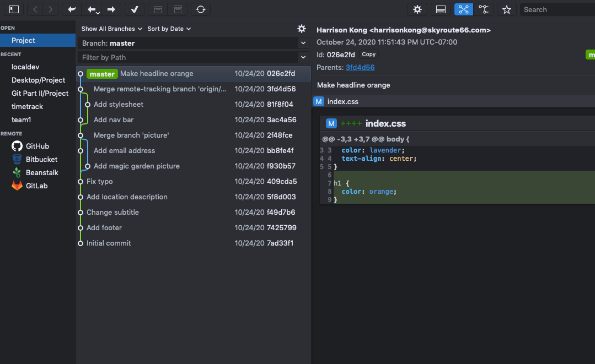This screenshot has height=364, width=595.
Task: Click the Copy button beside the commit Id
Action: point(369,55)
